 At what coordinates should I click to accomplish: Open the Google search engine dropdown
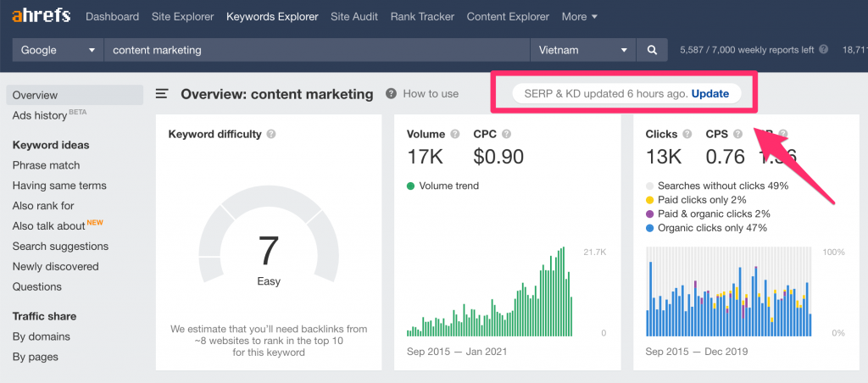coord(58,50)
